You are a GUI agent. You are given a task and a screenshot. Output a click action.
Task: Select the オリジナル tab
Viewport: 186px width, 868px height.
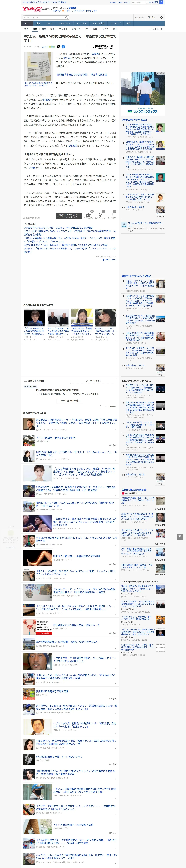(81, 24)
